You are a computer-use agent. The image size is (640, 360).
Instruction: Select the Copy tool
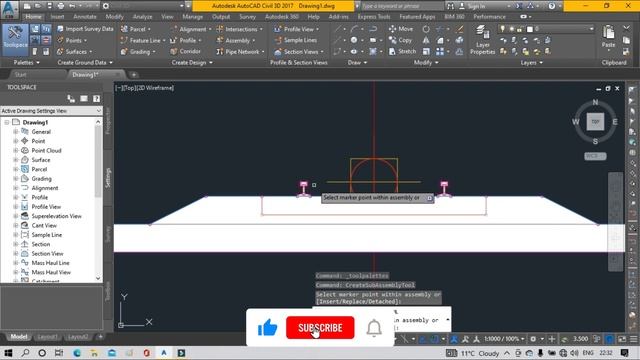point(401,40)
